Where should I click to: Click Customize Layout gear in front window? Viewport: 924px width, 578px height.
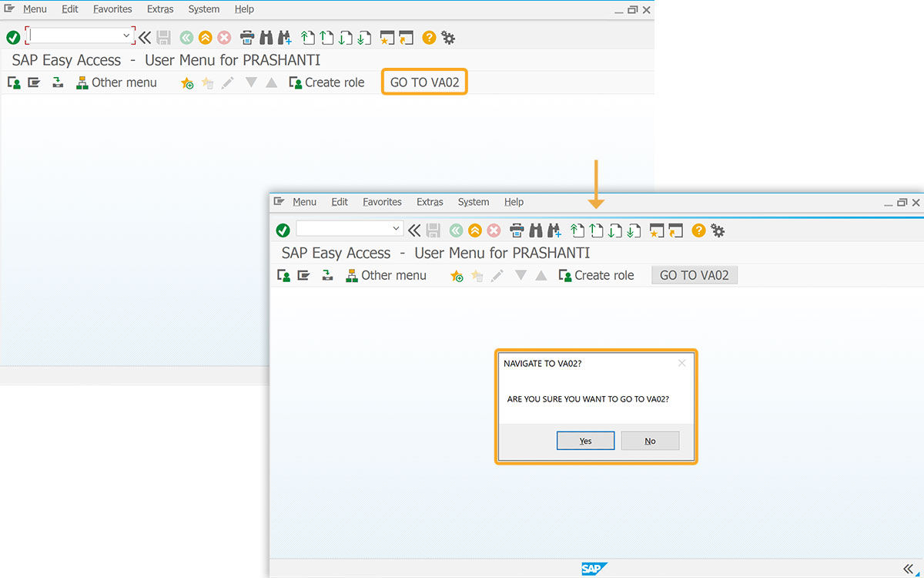click(x=718, y=230)
